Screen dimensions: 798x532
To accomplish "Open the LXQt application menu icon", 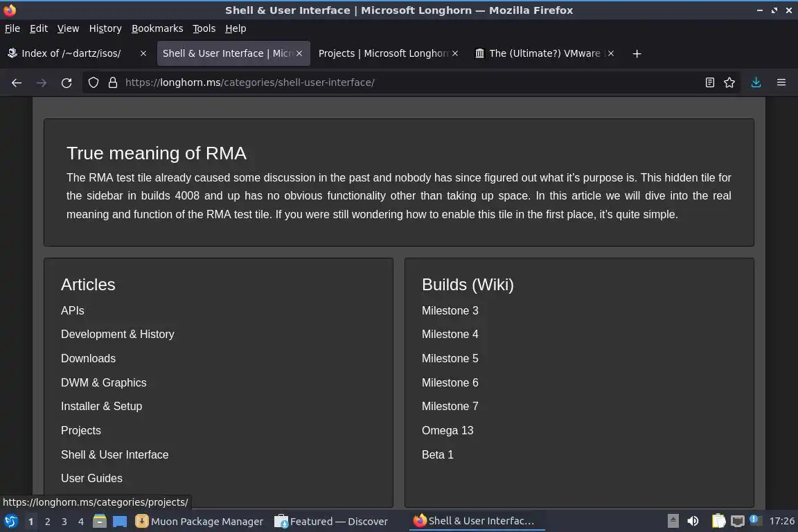I will pos(10,522).
